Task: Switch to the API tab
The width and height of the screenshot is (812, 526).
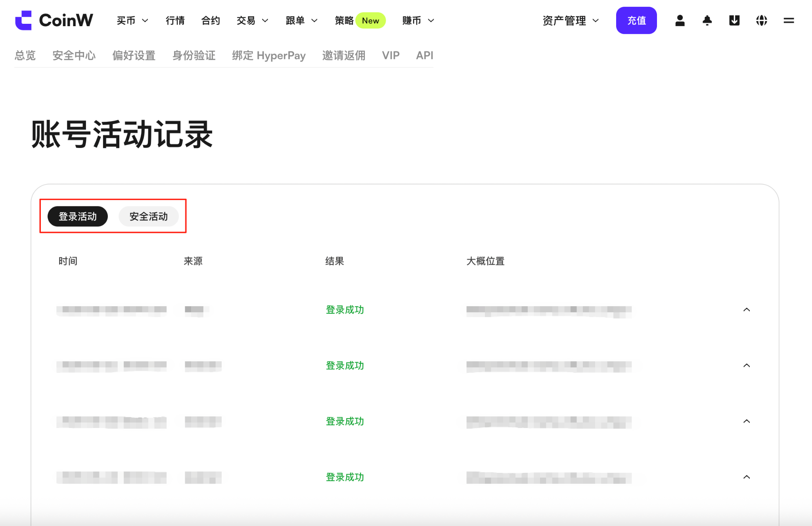Action: pos(425,56)
